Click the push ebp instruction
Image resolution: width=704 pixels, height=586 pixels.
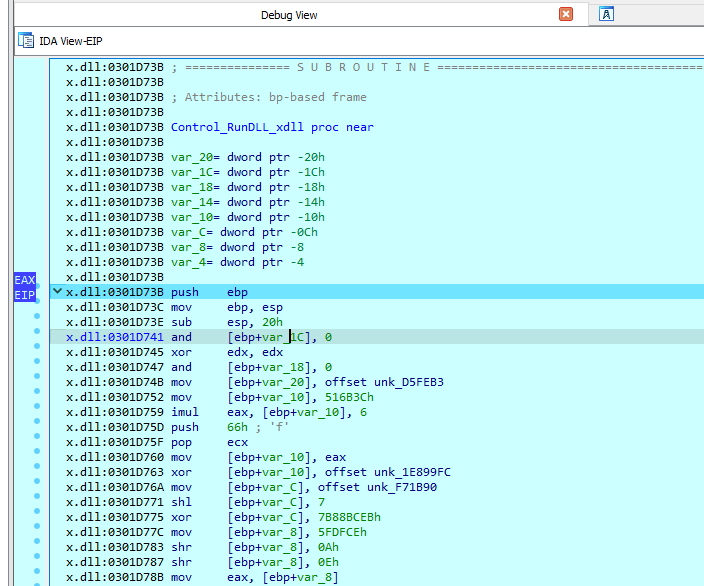click(x=209, y=292)
